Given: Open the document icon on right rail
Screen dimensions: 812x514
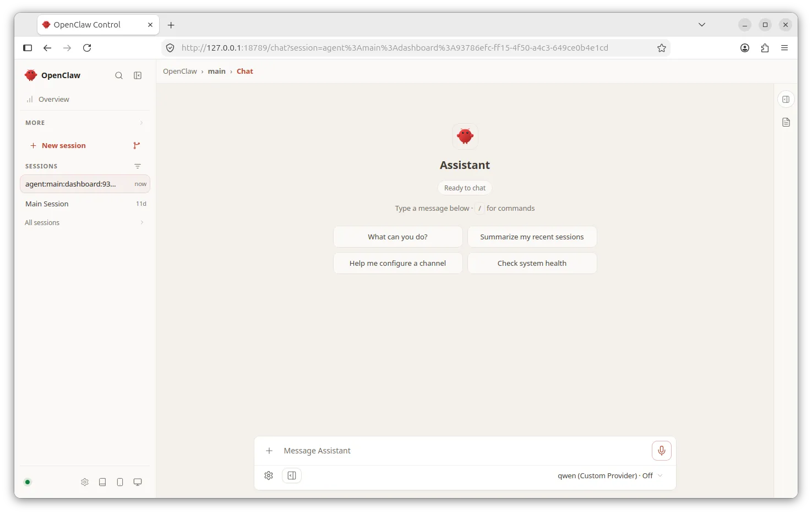Looking at the screenshot, I should coord(786,122).
